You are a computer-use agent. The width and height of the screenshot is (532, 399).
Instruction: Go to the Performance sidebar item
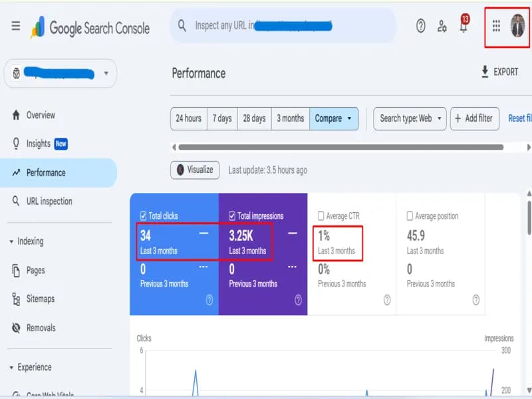tap(59, 173)
